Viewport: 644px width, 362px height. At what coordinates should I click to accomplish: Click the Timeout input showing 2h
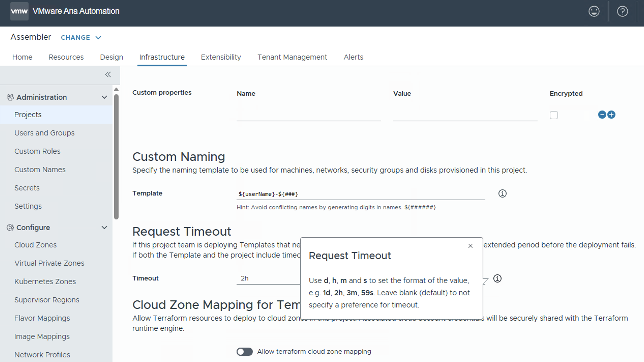pos(268,278)
